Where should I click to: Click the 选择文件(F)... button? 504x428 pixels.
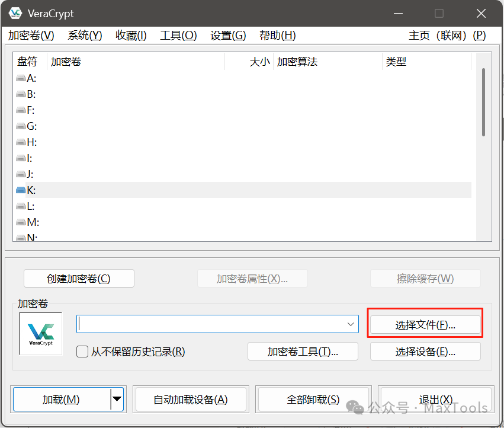[425, 325]
